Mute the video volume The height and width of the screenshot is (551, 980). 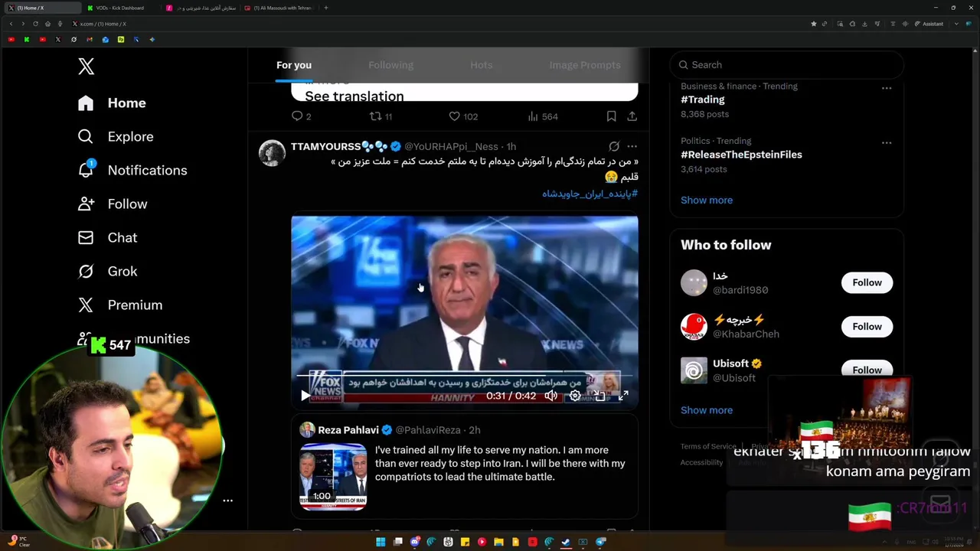(x=550, y=396)
